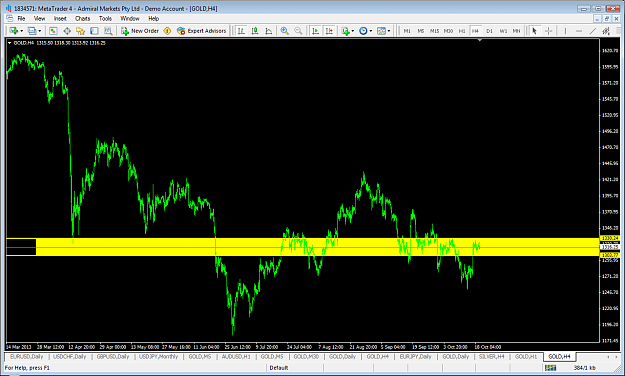
Task: Click the Indicators list icon
Action: tap(346, 31)
